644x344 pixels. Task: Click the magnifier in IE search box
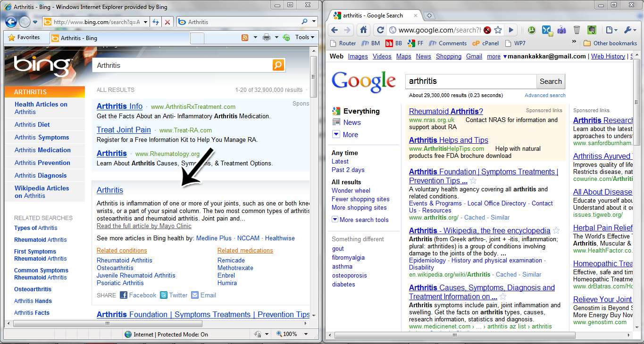(x=304, y=22)
